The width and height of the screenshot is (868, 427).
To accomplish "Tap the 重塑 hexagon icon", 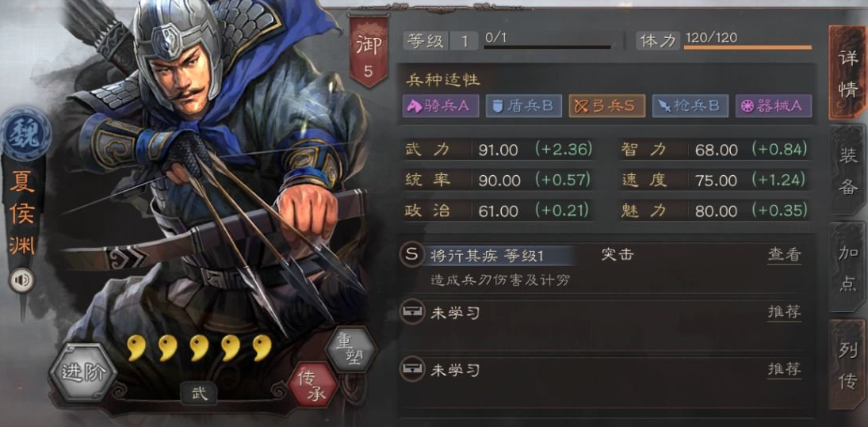I will pos(350,349).
